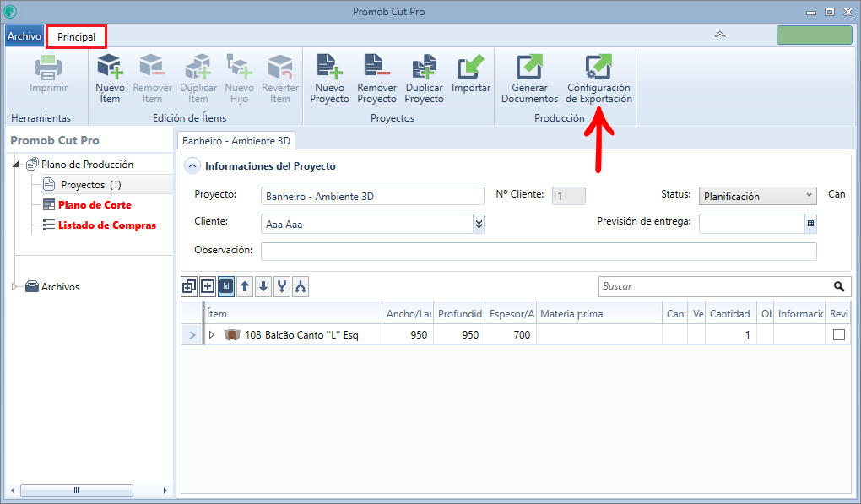Click the Duplicar Proyecto icon

pyautogui.click(x=425, y=68)
